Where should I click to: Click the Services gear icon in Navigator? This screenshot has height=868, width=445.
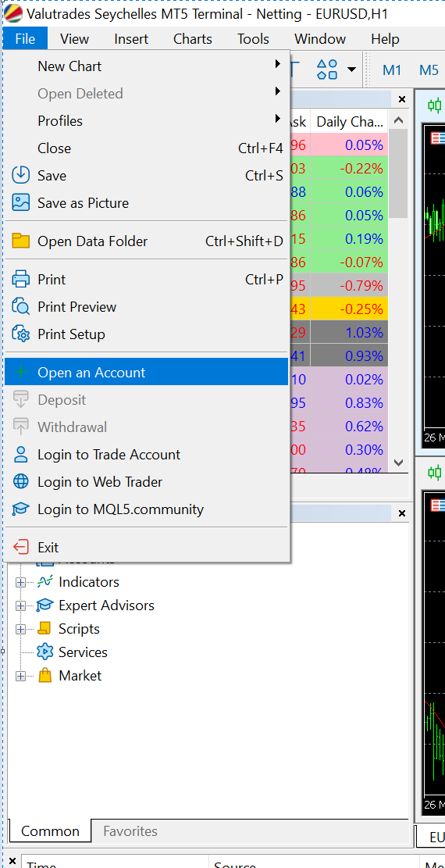click(x=44, y=652)
